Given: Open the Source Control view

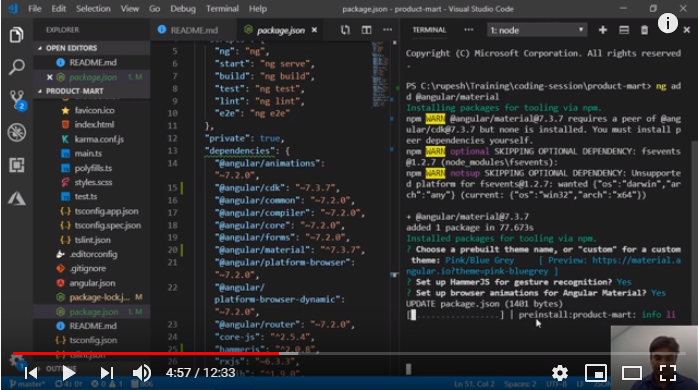Looking at the screenshot, I should 17,100.
